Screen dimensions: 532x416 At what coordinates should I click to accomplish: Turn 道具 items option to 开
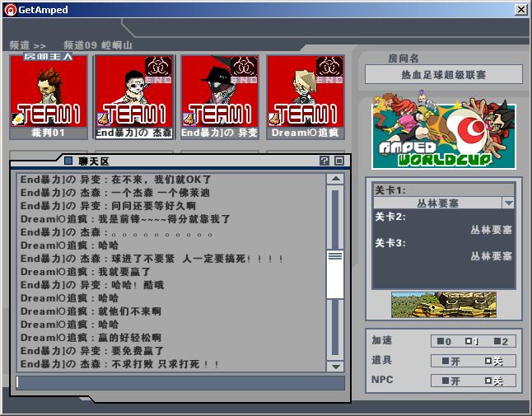(x=450, y=361)
